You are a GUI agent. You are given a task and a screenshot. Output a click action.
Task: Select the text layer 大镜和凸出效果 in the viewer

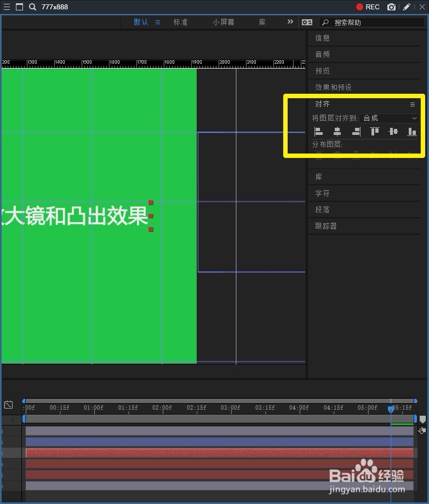tap(75, 216)
